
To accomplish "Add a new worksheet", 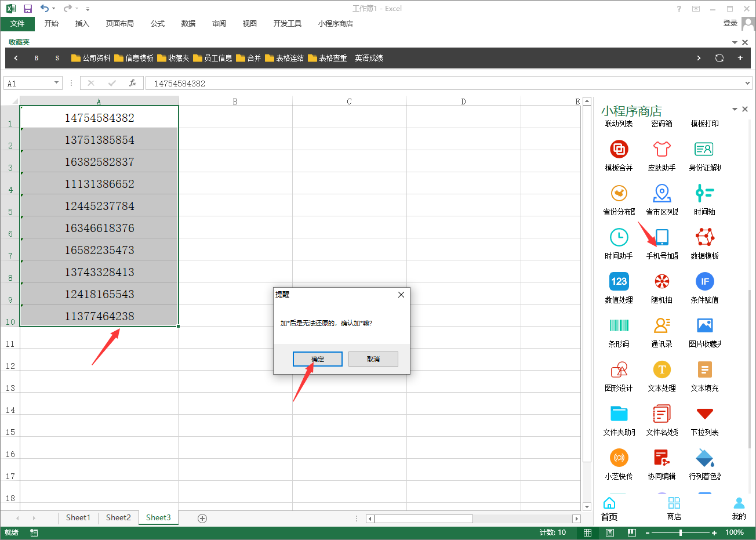I will [202, 519].
